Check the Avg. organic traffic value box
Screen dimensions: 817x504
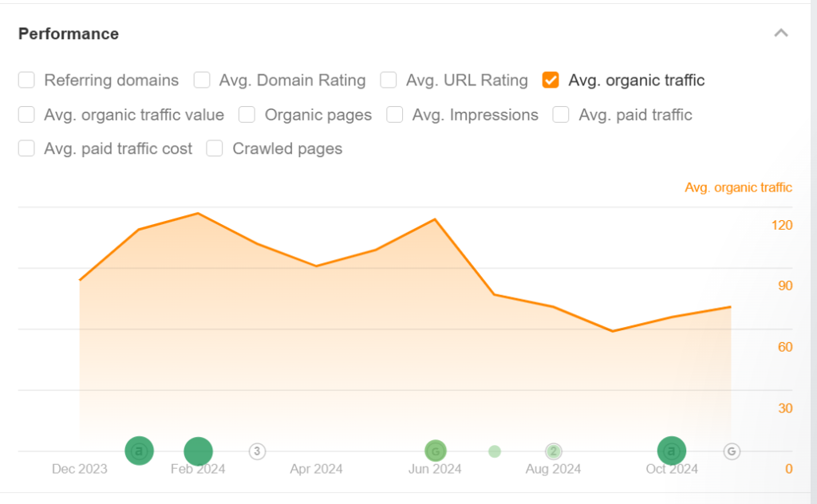click(x=27, y=115)
